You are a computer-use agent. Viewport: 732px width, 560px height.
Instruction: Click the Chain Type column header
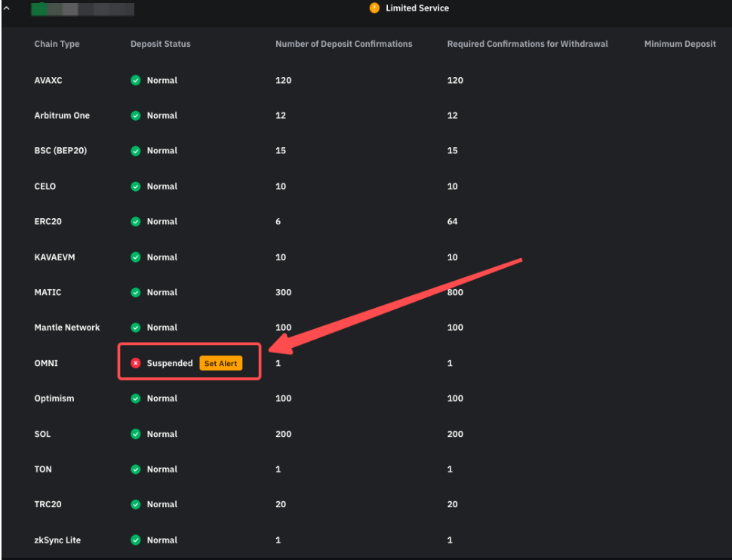click(x=57, y=44)
